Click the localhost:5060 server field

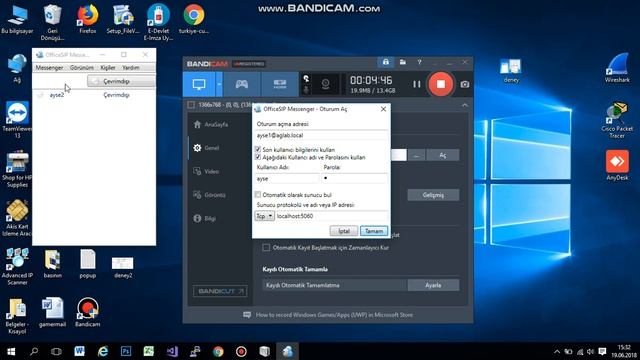tap(332, 216)
